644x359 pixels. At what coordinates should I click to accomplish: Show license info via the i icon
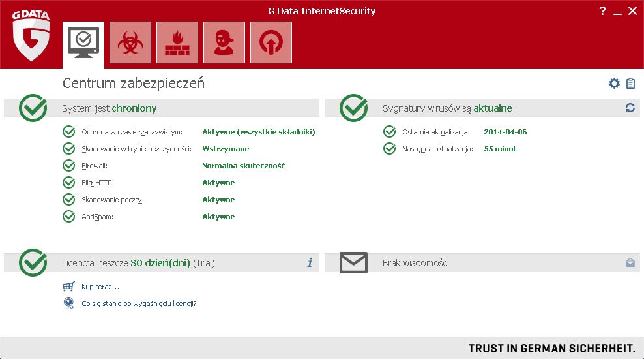[x=310, y=263]
